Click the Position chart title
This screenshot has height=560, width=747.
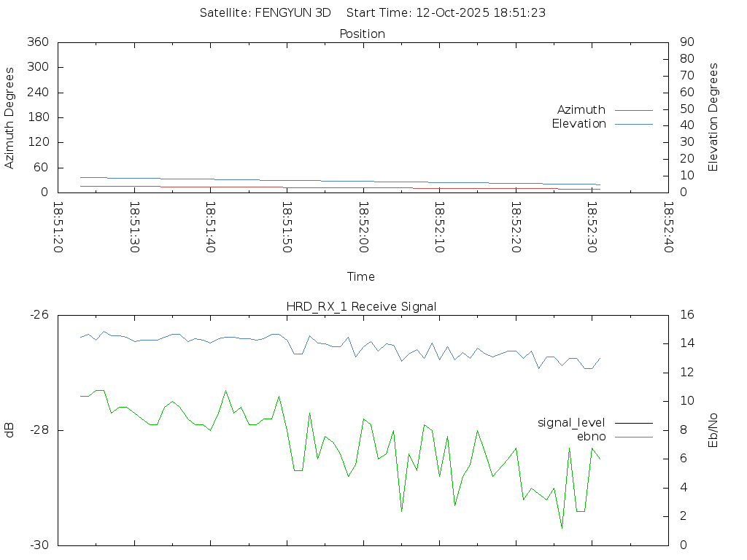pyautogui.click(x=363, y=34)
